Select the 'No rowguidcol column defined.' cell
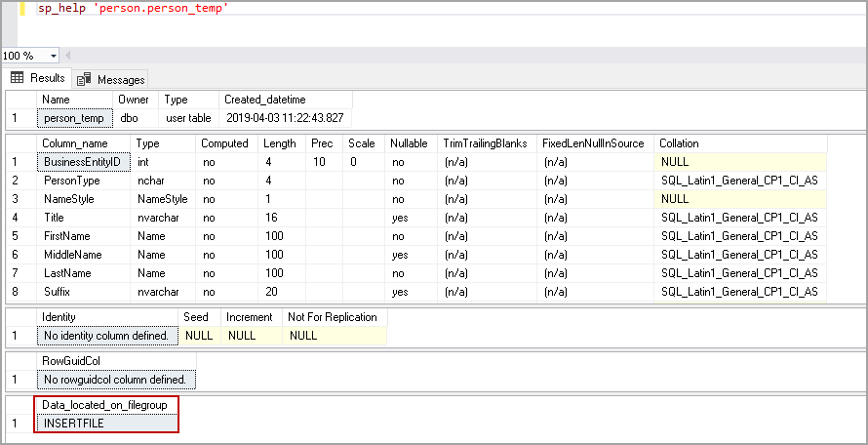Image resolution: width=868 pixels, height=445 pixels. (117, 380)
